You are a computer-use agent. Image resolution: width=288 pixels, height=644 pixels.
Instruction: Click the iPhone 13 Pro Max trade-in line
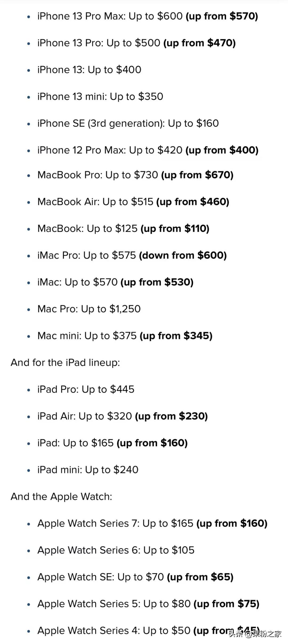coord(147,16)
